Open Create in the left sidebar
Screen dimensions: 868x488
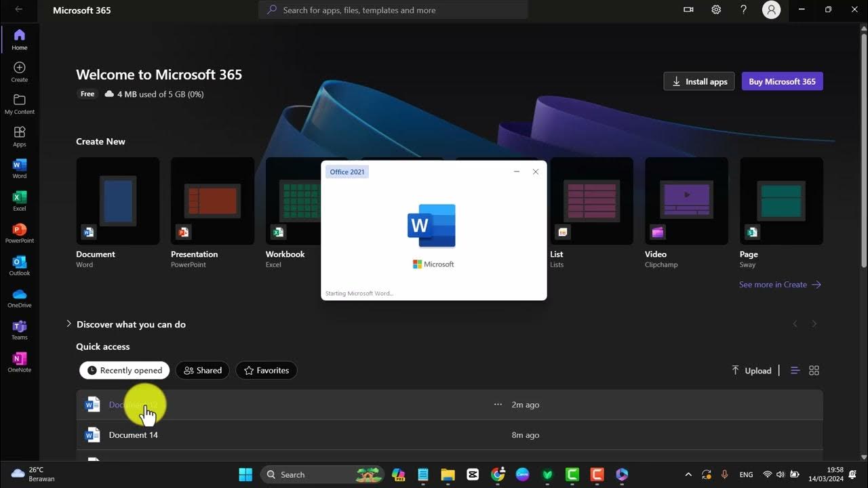(20, 72)
